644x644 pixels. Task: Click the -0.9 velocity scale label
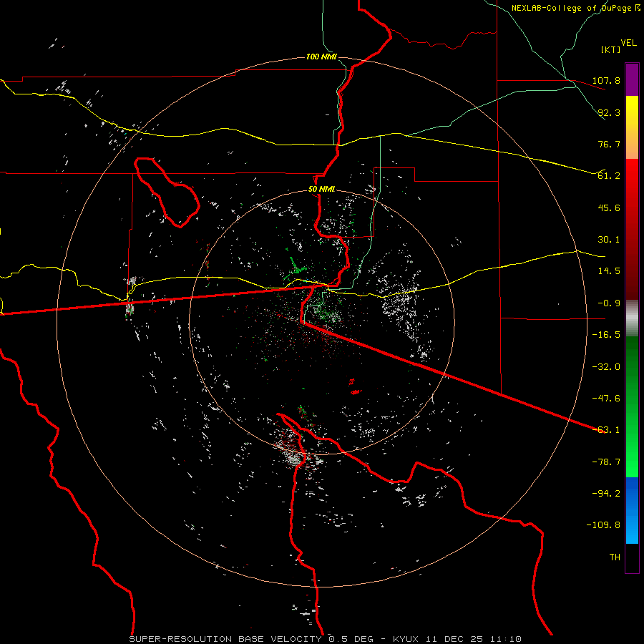pyautogui.click(x=609, y=303)
